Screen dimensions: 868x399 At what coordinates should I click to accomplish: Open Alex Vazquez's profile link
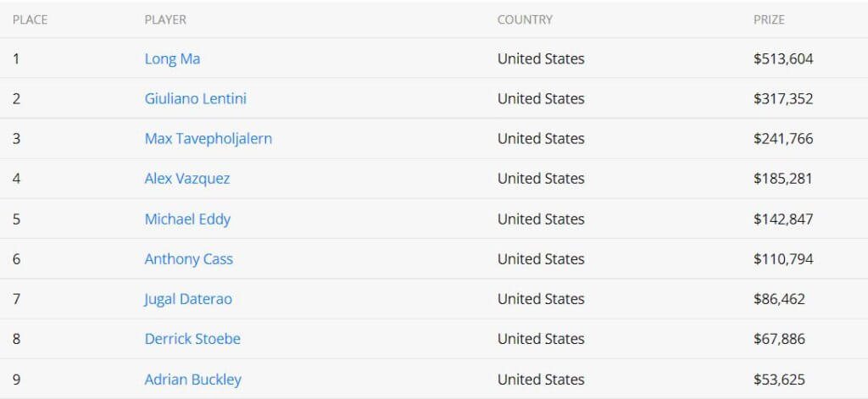pyautogui.click(x=187, y=178)
